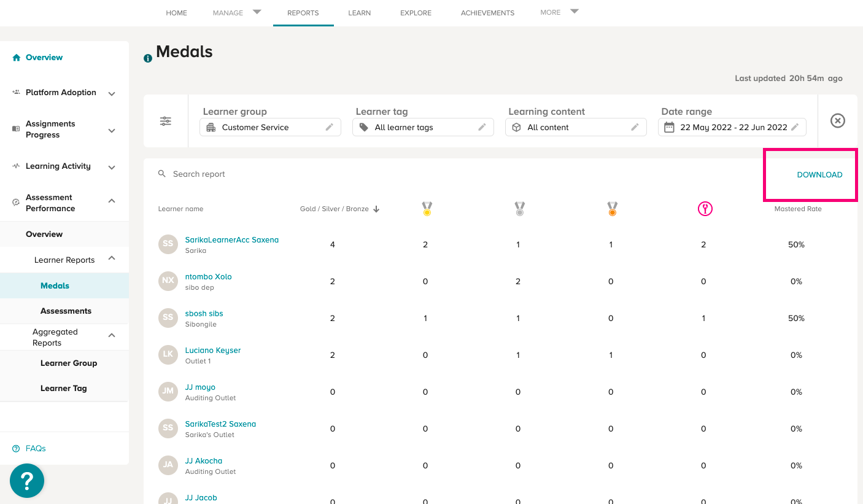The width and height of the screenshot is (863, 504).
Task: Expand the Assignments Progress section
Action: coord(112,130)
